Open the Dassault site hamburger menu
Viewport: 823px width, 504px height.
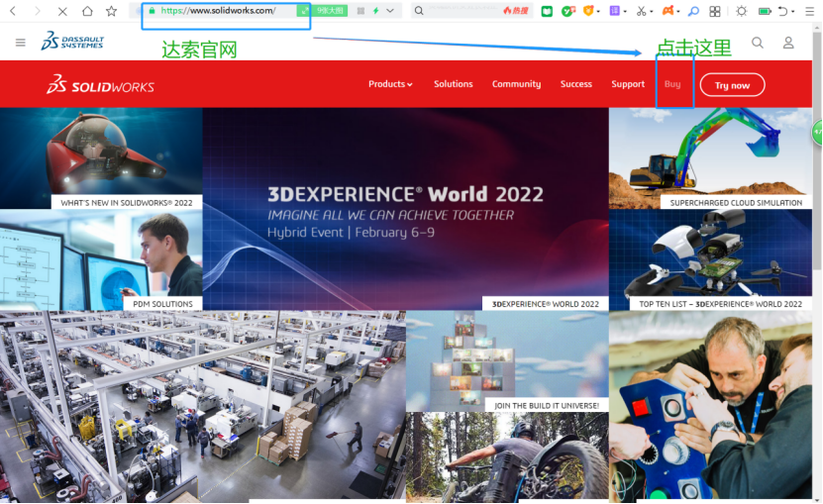pos(21,43)
